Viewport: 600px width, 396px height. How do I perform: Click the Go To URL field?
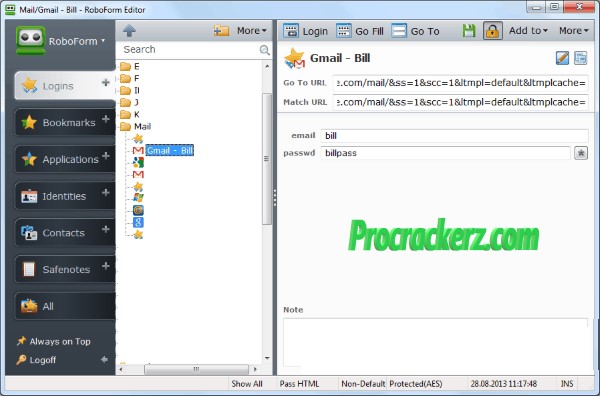tap(461, 83)
